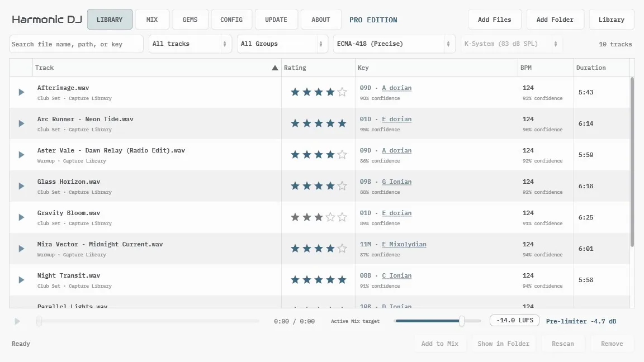Image resolution: width=644 pixels, height=362 pixels.
Task: Click the playback seek bar handle
Action: point(39,321)
